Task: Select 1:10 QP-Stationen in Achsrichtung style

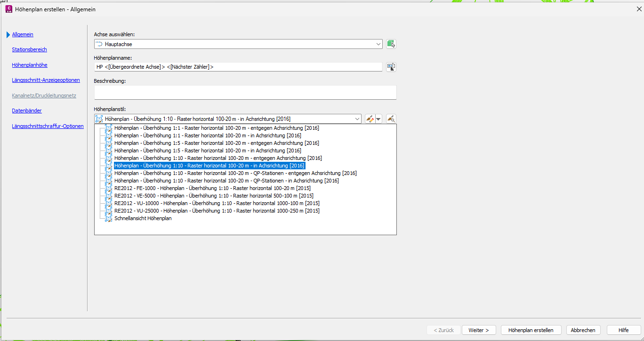Action: 226,181
